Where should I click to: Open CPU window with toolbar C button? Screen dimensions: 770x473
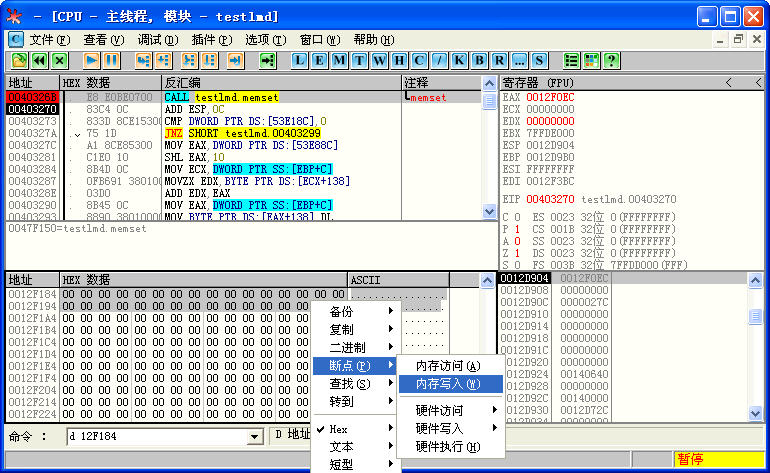pos(419,60)
